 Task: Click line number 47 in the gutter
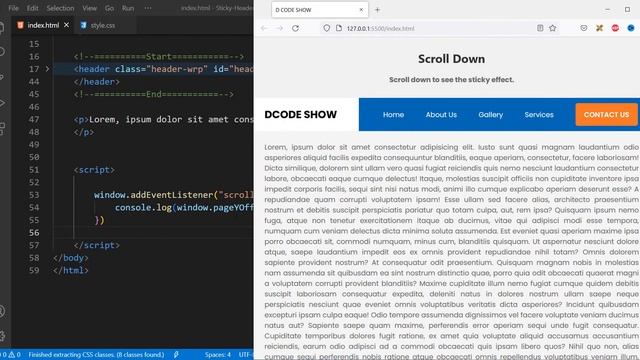tap(34, 120)
